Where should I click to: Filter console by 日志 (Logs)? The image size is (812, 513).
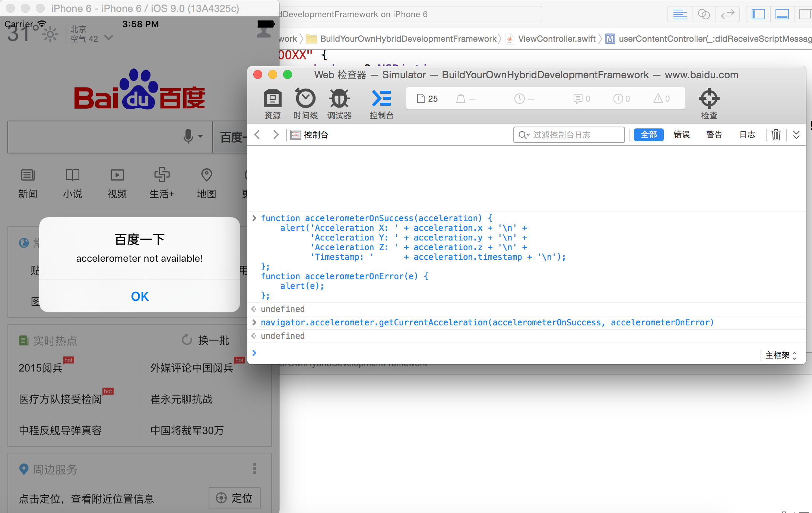(747, 134)
